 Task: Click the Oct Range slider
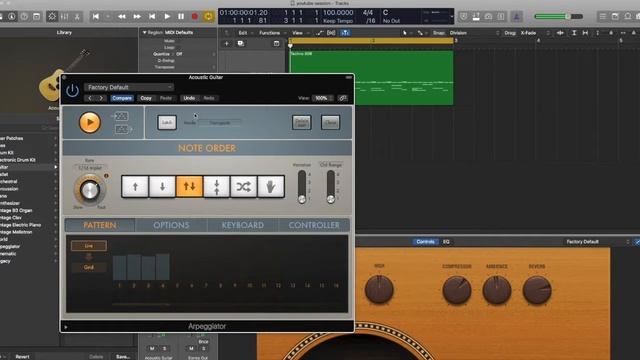click(x=331, y=187)
